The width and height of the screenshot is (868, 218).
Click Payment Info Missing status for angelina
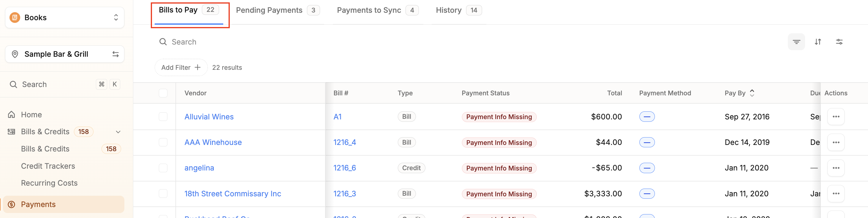[x=499, y=168]
